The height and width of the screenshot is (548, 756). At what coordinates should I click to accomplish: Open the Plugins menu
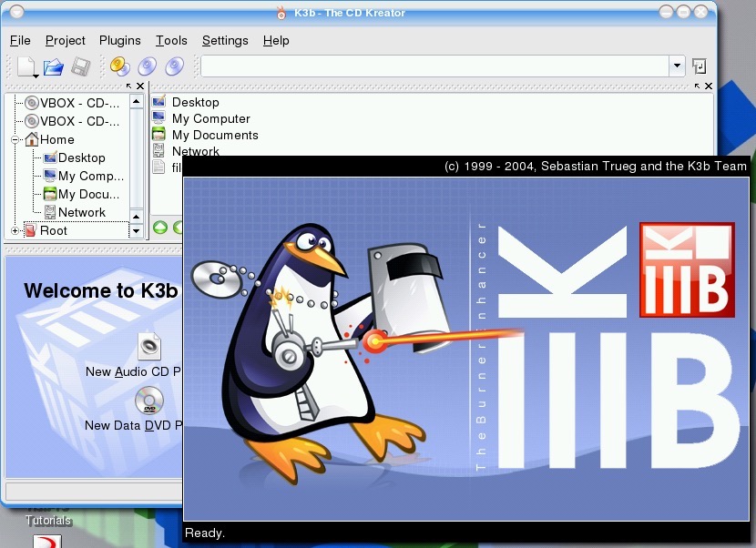(x=120, y=40)
